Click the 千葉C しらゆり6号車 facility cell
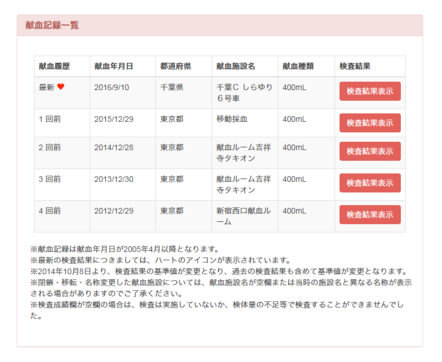 point(245,93)
